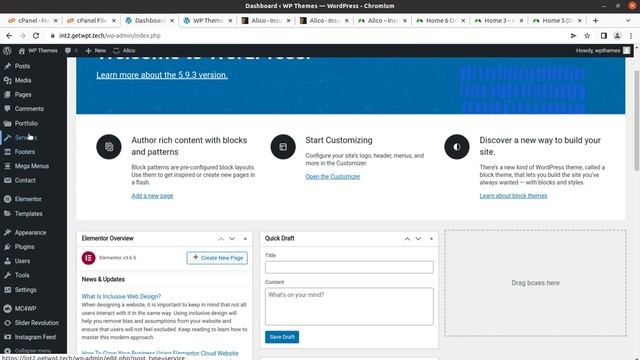The height and width of the screenshot is (360, 640).
Task: Go back in browser history
Action: pos(9,36)
